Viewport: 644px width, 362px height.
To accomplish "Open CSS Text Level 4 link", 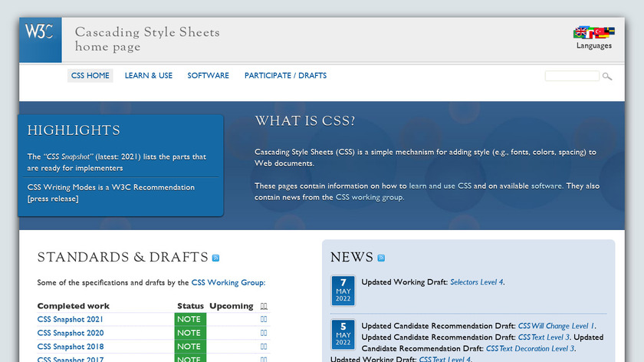I will 445,359.
